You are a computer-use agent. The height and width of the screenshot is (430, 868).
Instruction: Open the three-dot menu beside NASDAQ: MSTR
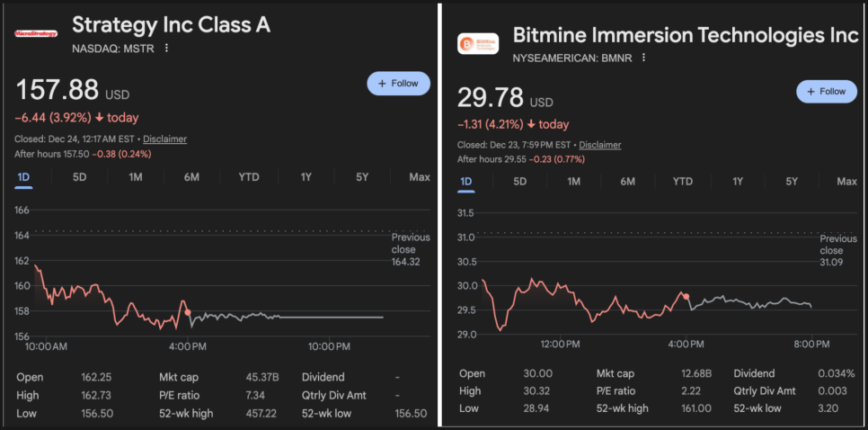click(x=166, y=49)
